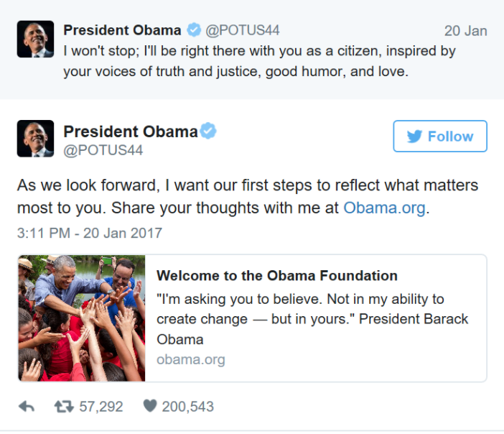The height and width of the screenshot is (434, 504).
Task: Click the heart like icon
Action: pyautogui.click(x=149, y=407)
